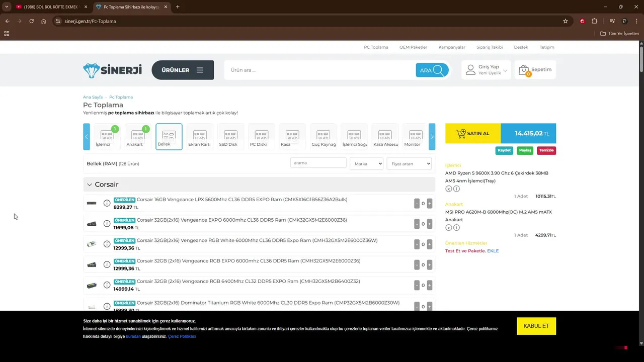Open the Chrome three-dot menu
This screenshot has width=644, height=362.
[x=636, y=21]
